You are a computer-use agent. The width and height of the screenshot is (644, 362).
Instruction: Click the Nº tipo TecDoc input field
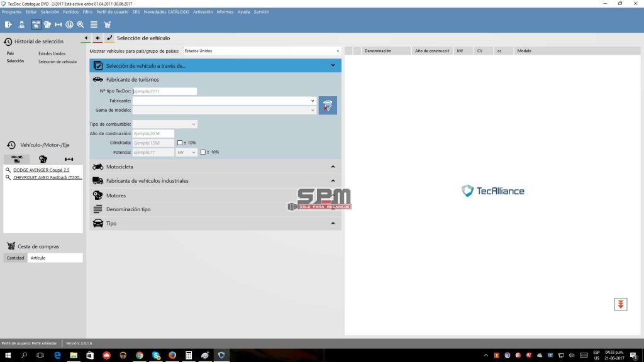coord(165,91)
